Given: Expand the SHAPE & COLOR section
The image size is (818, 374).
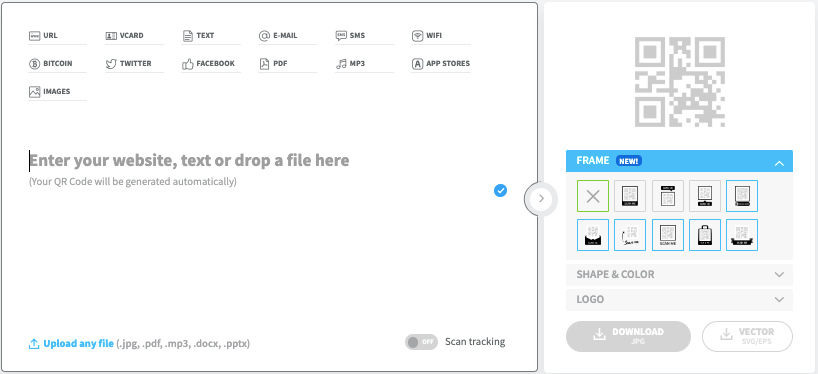Looking at the screenshot, I should (x=679, y=274).
